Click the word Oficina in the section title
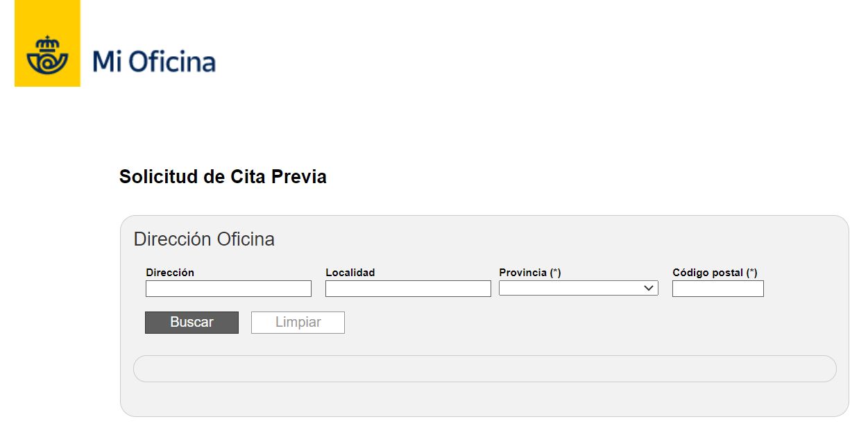This screenshot has width=868, height=435. pos(246,239)
